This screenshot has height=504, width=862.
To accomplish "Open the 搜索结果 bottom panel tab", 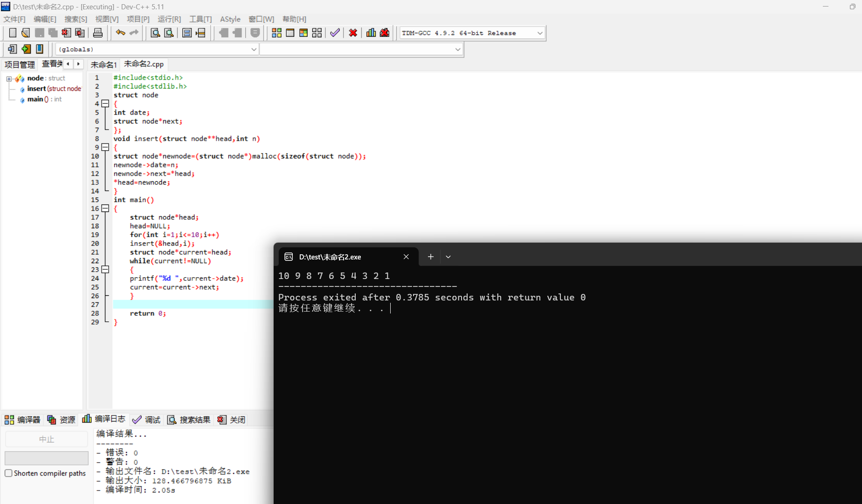I will (x=189, y=420).
